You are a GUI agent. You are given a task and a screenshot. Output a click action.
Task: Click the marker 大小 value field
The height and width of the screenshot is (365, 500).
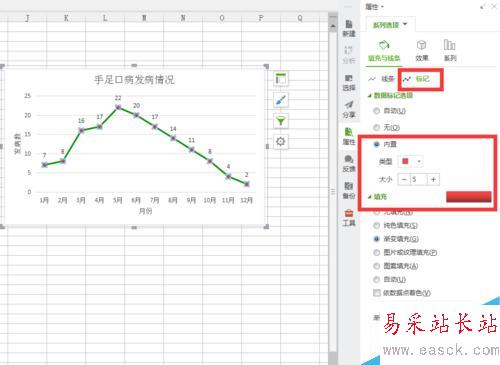tap(419, 180)
